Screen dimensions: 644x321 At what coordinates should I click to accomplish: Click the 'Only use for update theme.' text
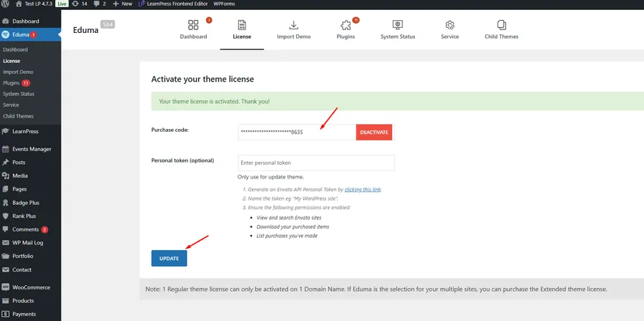pos(270,177)
